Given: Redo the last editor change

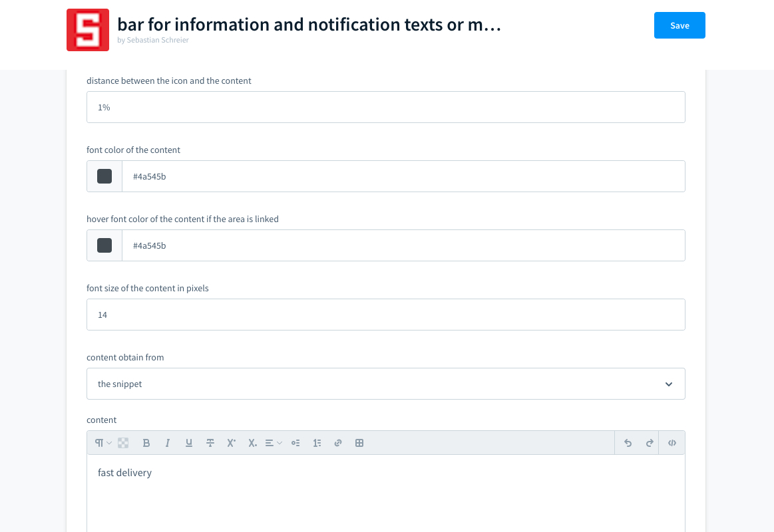Looking at the screenshot, I should click(650, 443).
